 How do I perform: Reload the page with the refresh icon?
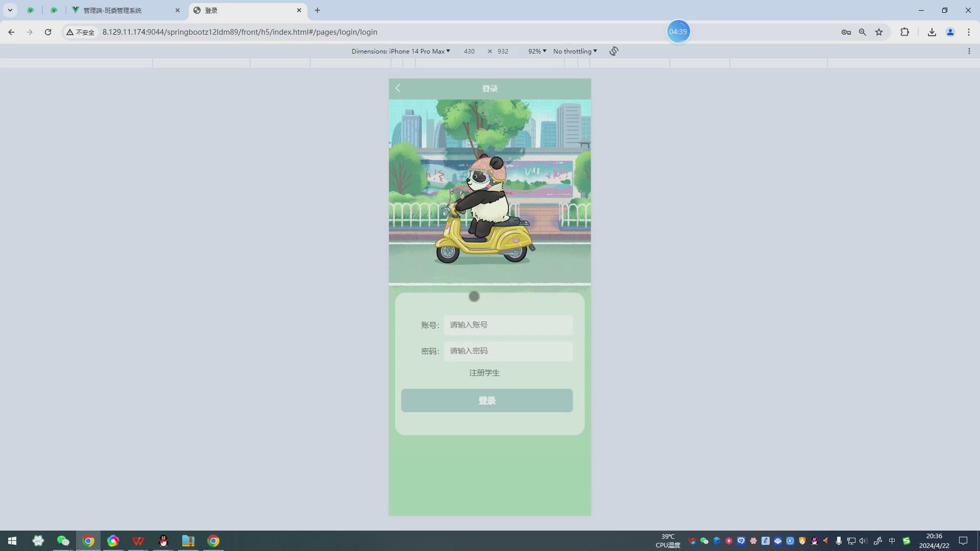coord(48,32)
